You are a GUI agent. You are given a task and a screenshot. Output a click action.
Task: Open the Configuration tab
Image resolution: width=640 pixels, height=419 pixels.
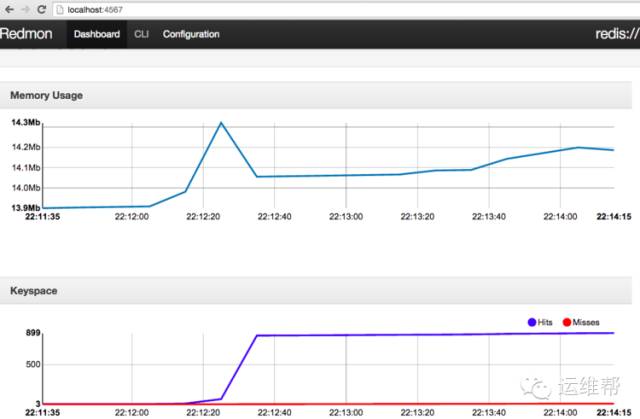[191, 34]
